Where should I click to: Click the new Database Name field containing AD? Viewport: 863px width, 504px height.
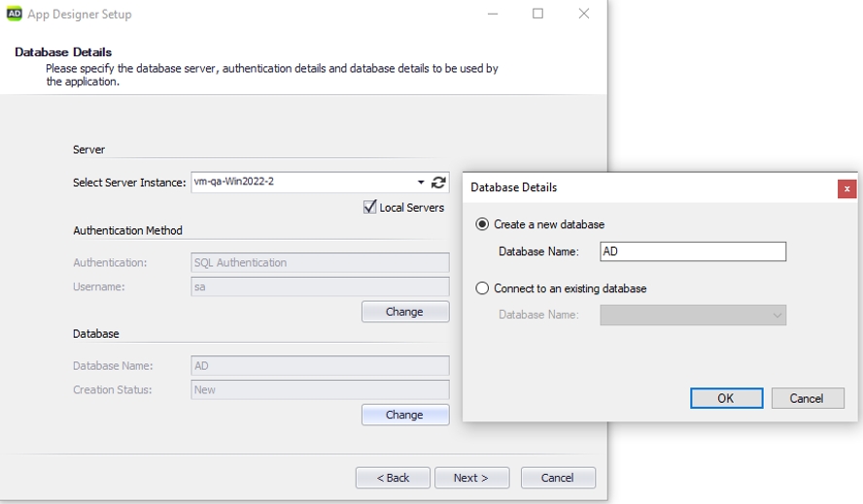[x=693, y=252]
